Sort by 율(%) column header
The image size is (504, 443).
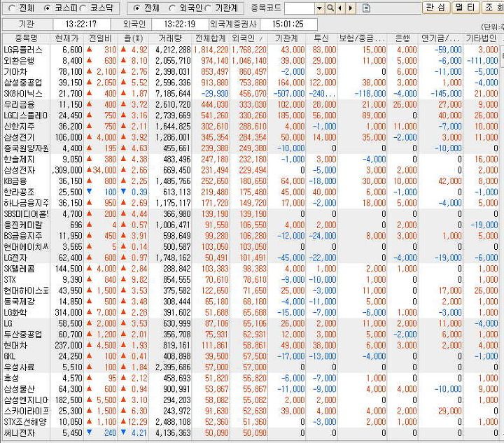[134, 38]
